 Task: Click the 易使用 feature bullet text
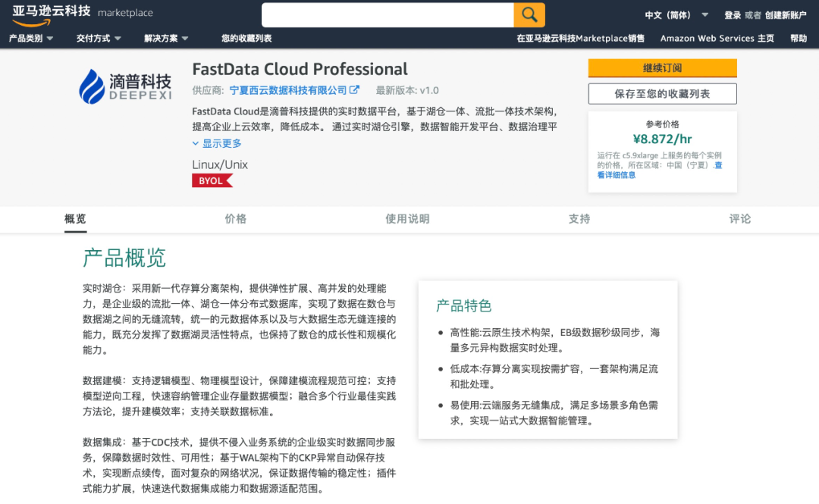tap(554, 412)
